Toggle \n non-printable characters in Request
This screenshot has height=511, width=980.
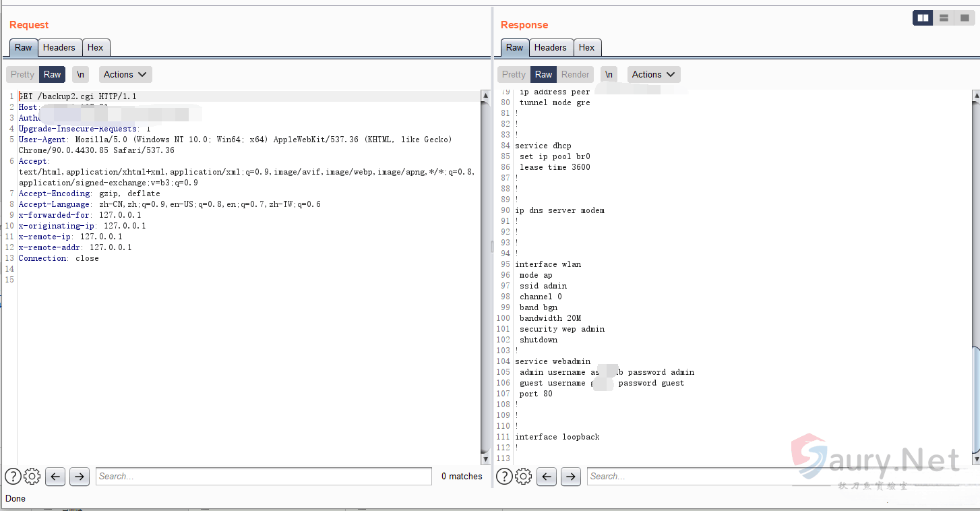click(x=81, y=74)
